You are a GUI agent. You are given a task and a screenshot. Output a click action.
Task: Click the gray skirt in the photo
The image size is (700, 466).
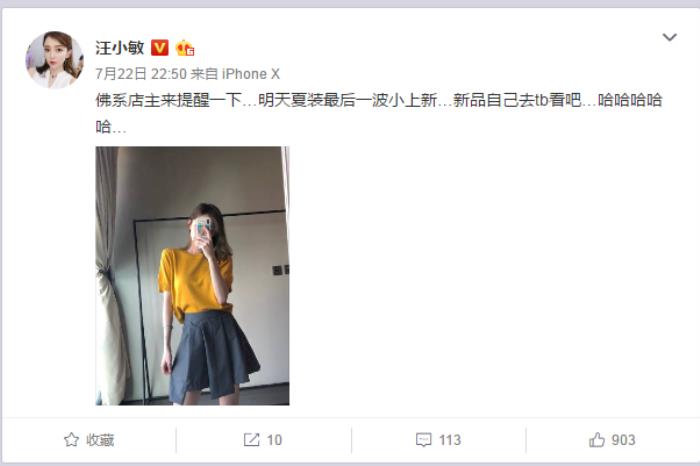(x=213, y=356)
